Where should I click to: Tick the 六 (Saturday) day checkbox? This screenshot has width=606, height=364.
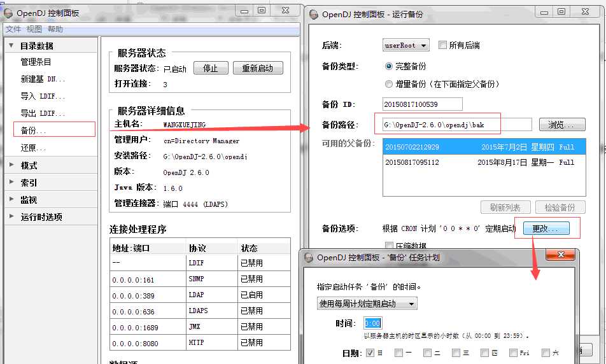pyautogui.click(x=546, y=353)
